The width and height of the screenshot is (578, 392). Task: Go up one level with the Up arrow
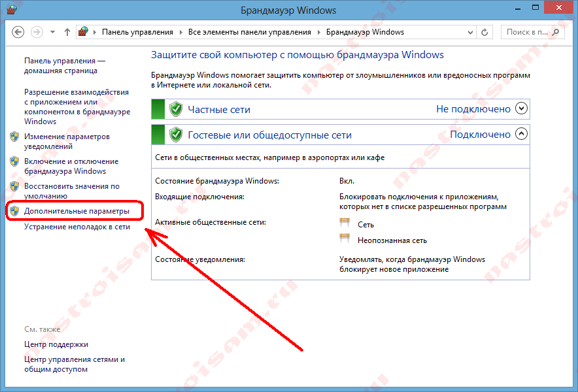pyautogui.click(x=67, y=32)
